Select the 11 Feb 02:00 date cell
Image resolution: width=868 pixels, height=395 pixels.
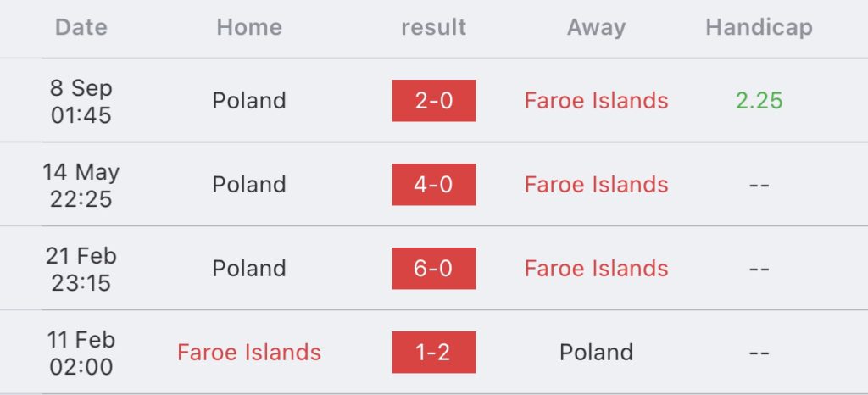tap(81, 353)
